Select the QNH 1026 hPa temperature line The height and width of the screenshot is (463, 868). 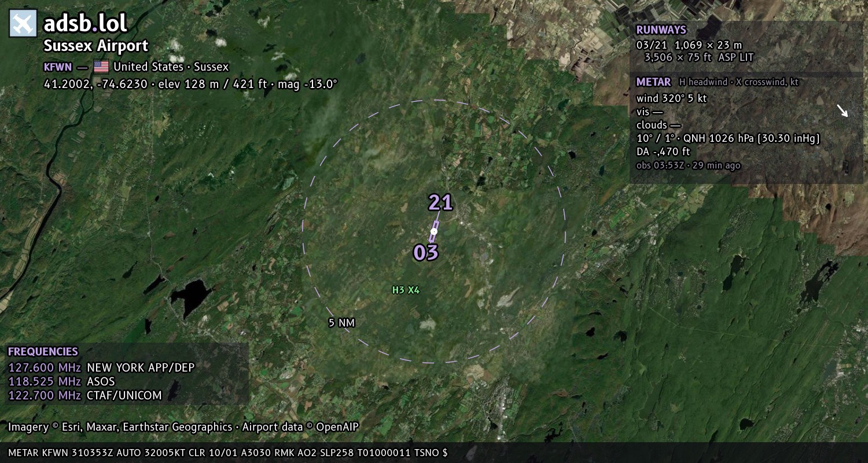point(728,138)
